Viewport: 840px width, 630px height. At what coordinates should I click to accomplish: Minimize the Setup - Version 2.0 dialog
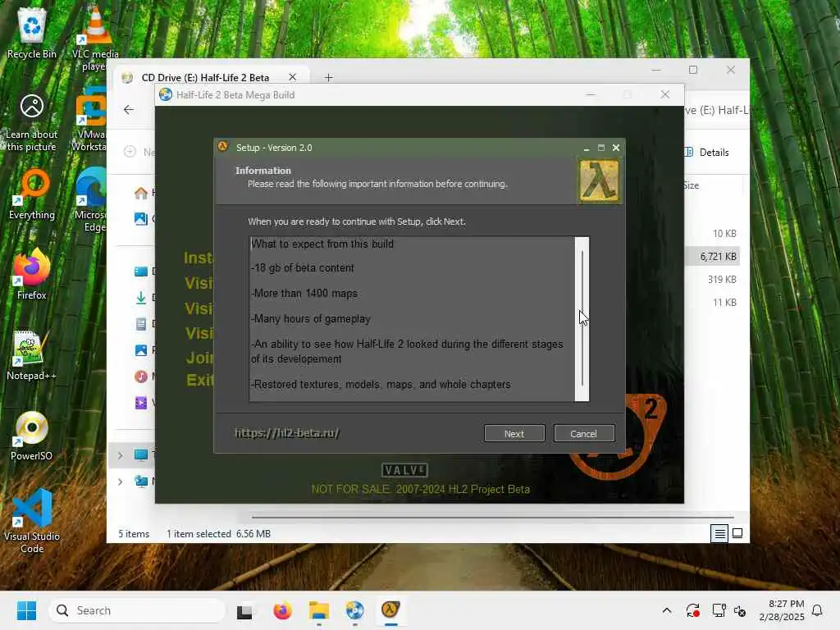(587, 148)
